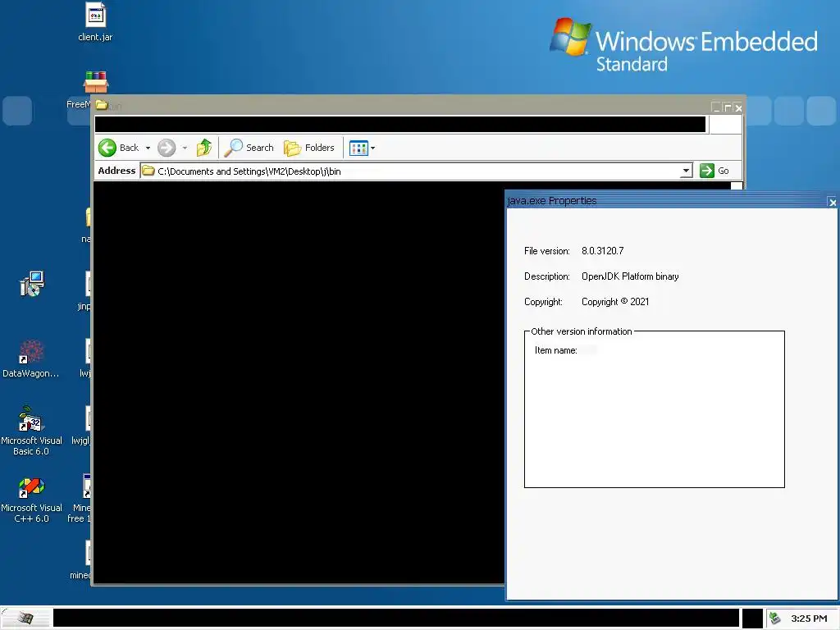Expand the Views dropdown arrow
This screenshot has height=630, width=840.
point(373,148)
